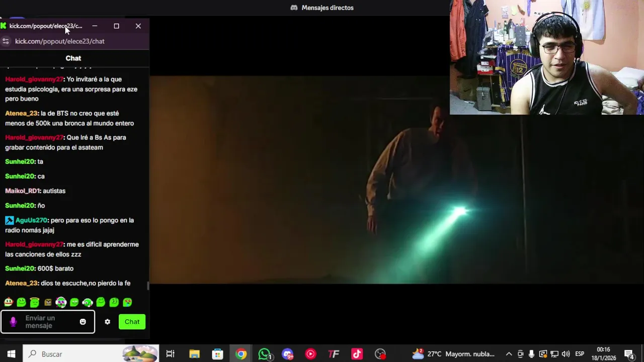Open Task View in the taskbar
The image size is (644, 362).
tap(170, 354)
